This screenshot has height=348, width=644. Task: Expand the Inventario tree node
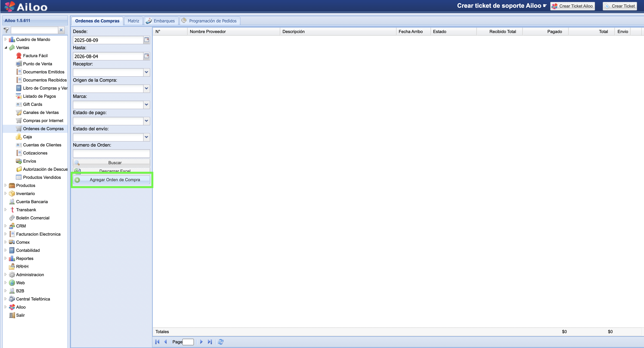tap(6, 193)
